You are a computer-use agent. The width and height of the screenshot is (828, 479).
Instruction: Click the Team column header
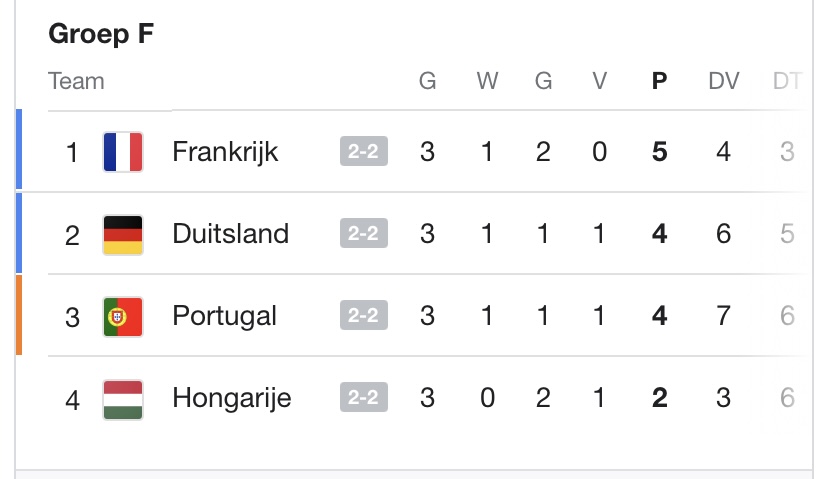(x=76, y=81)
